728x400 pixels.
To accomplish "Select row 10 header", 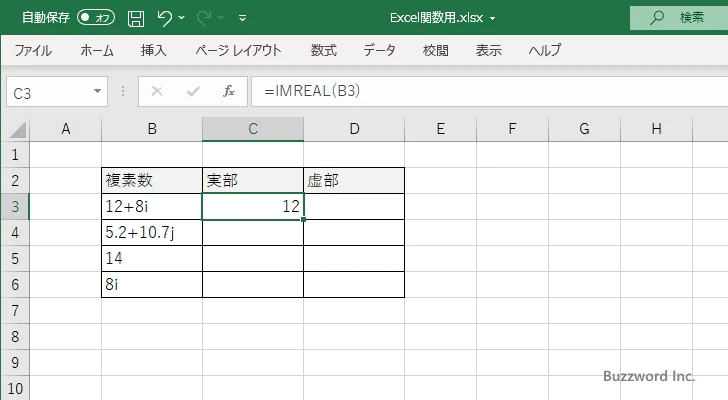I will (15, 388).
